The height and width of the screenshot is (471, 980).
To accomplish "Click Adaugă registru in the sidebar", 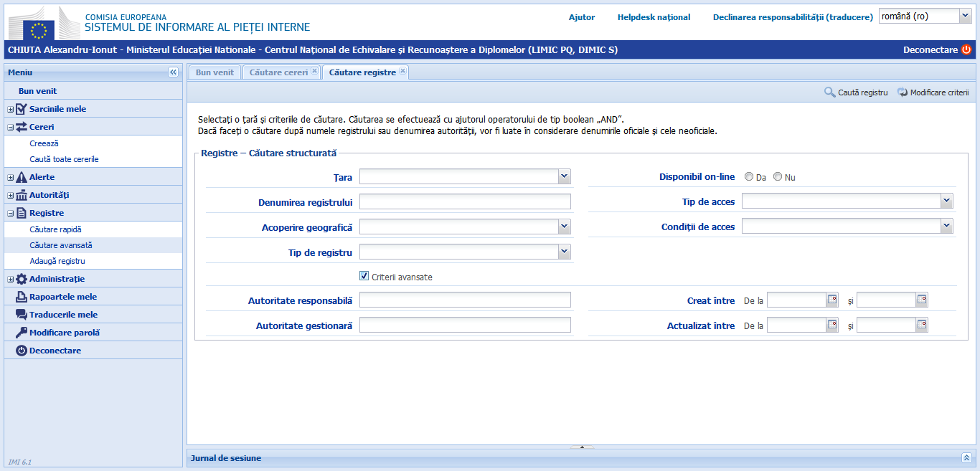I will pyautogui.click(x=57, y=261).
